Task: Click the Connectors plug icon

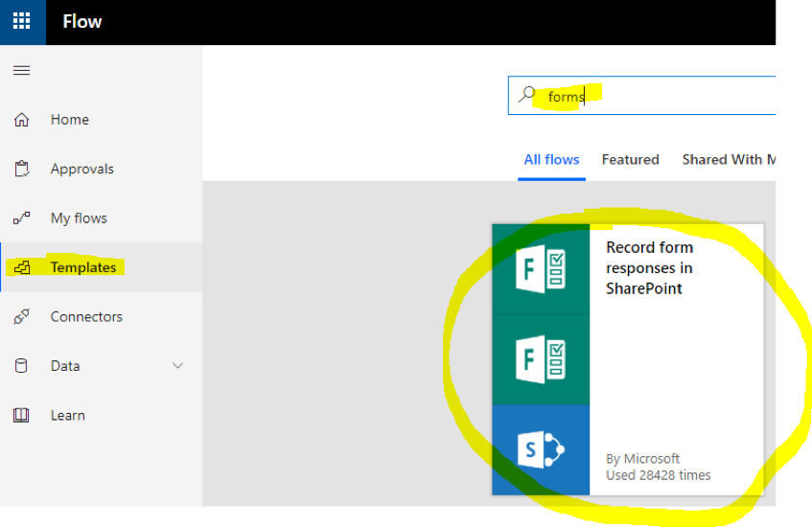Action: click(x=21, y=316)
